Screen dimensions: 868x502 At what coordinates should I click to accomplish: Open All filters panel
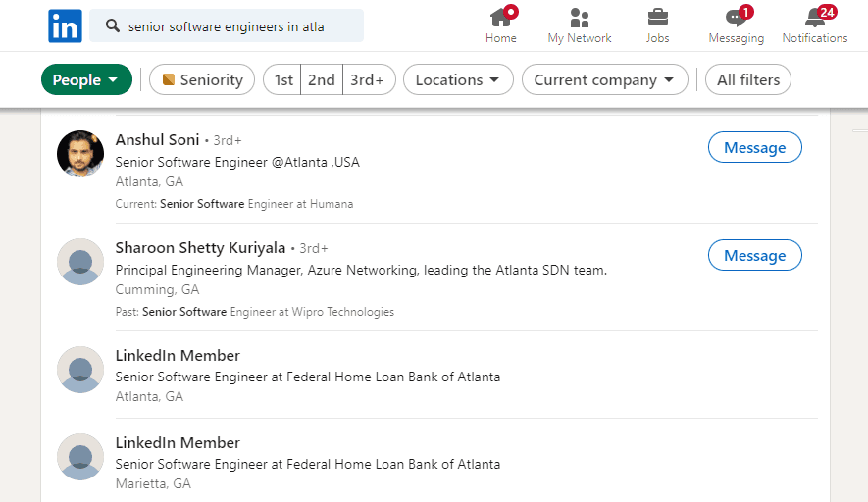point(748,79)
